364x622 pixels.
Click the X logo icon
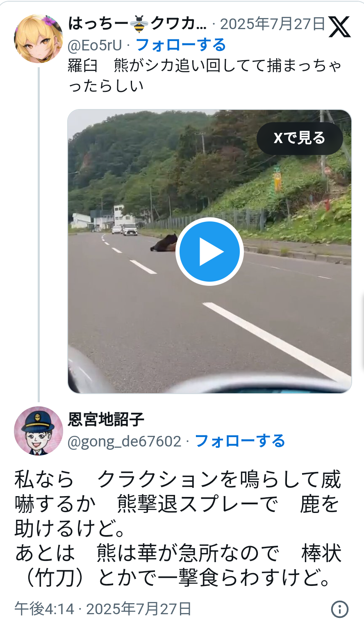339,27
